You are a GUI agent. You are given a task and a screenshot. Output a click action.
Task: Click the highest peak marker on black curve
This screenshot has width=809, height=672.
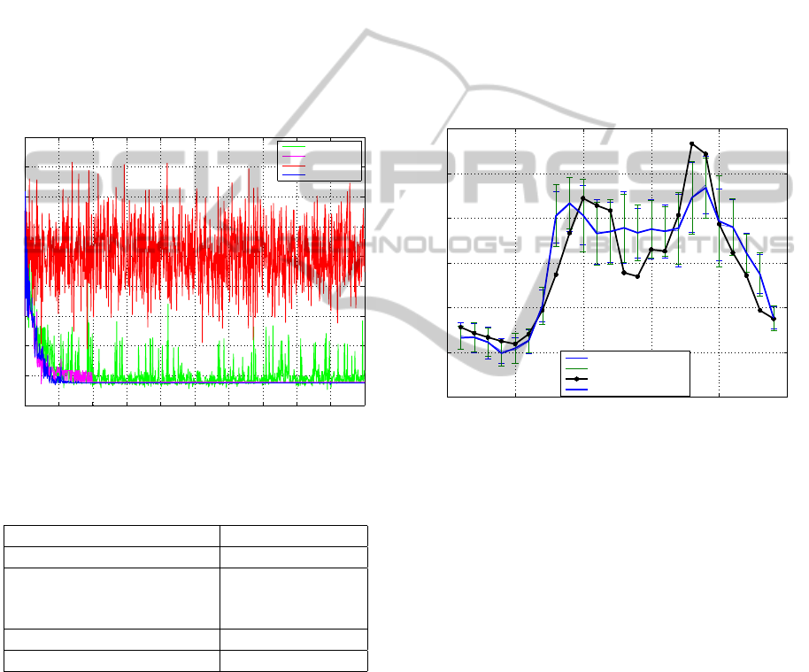pyautogui.click(x=692, y=143)
